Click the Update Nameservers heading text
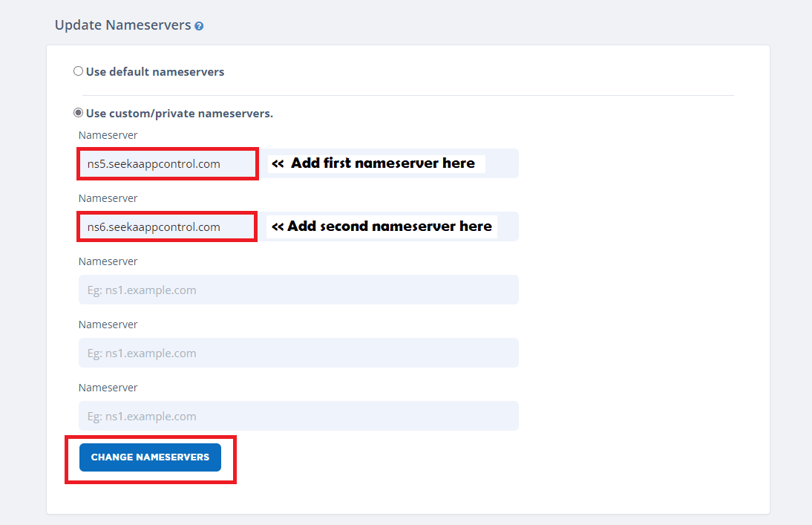 tap(122, 25)
